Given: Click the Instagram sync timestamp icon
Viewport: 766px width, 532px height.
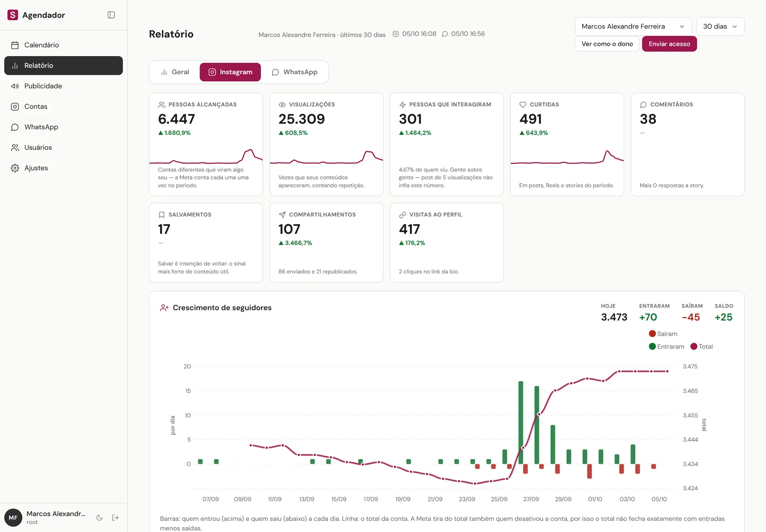Looking at the screenshot, I should pyautogui.click(x=396, y=34).
